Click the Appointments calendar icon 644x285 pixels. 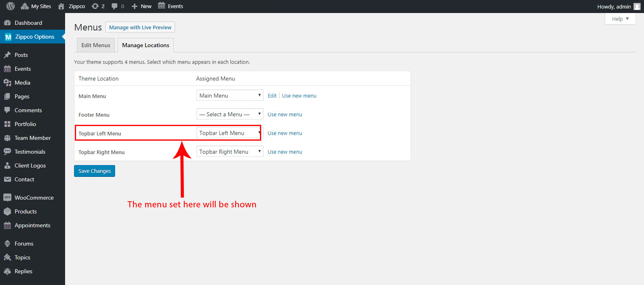coord(7,225)
